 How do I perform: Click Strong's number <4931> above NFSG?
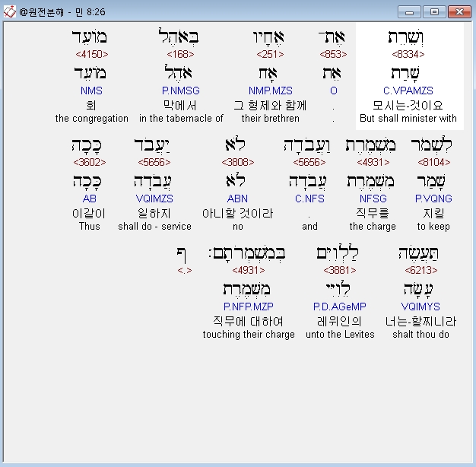tap(373, 162)
